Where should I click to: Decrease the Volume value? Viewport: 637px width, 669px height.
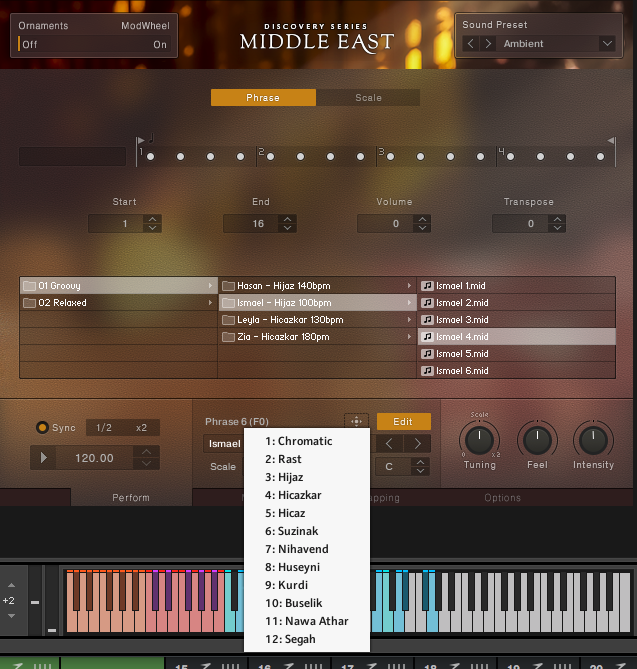pos(422,228)
